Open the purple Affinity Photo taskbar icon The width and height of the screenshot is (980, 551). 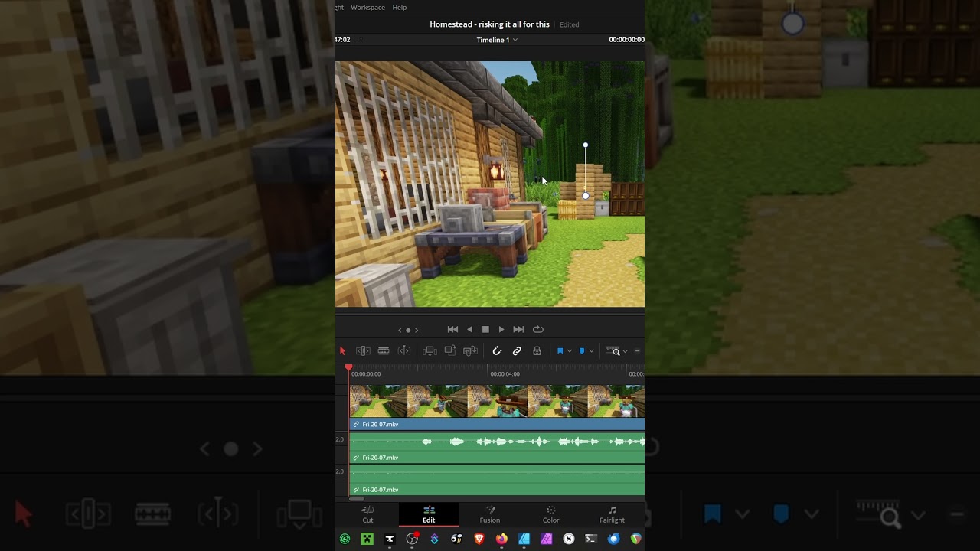click(x=547, y=539)
